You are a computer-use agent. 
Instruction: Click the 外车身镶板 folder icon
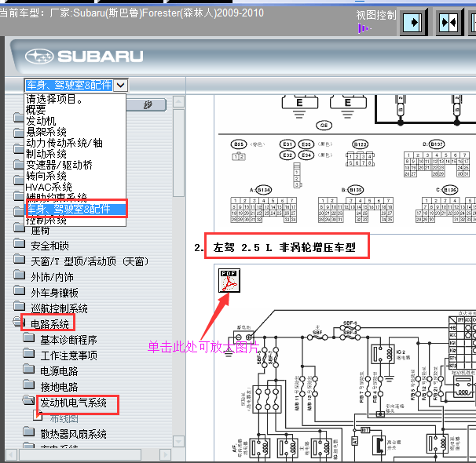pyautogui.click(x=20, y=290)
